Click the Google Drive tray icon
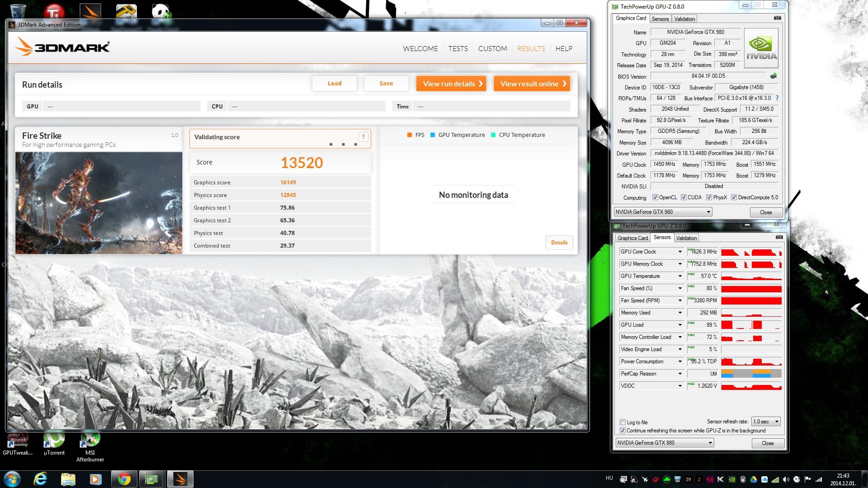 (x=754, y=479)
